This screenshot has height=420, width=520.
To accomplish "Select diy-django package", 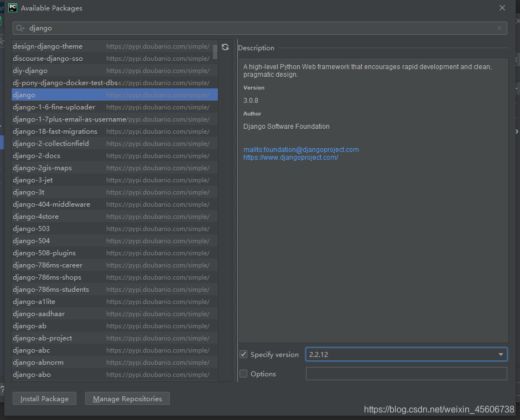I will coord(115,71).
